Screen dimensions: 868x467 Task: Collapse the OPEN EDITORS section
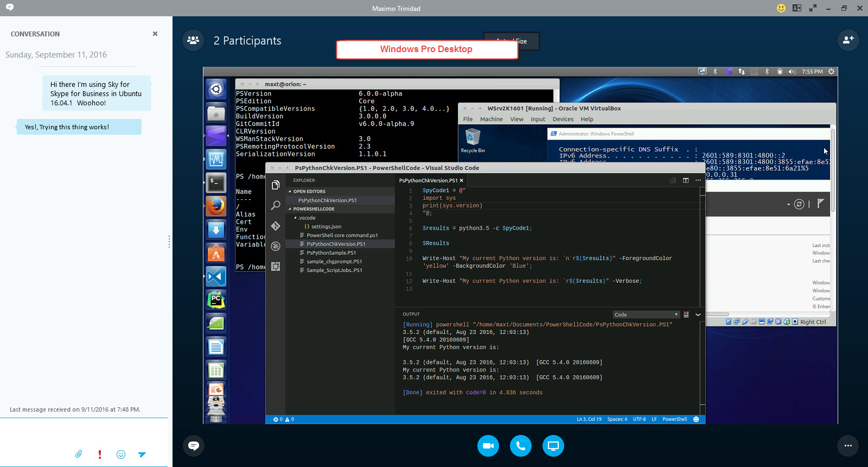(x=309, y=192)
